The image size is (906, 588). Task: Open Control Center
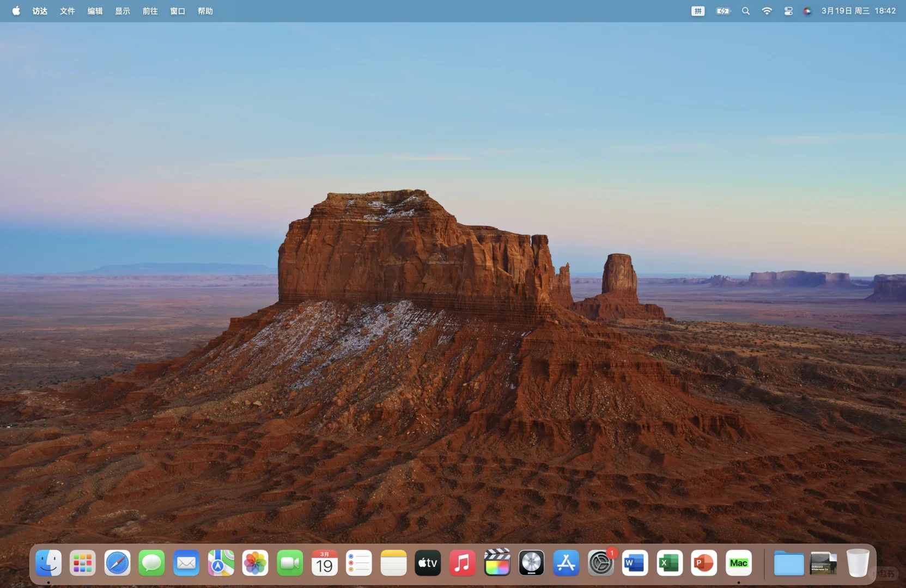pyautogui.click(x=788, y=11)
